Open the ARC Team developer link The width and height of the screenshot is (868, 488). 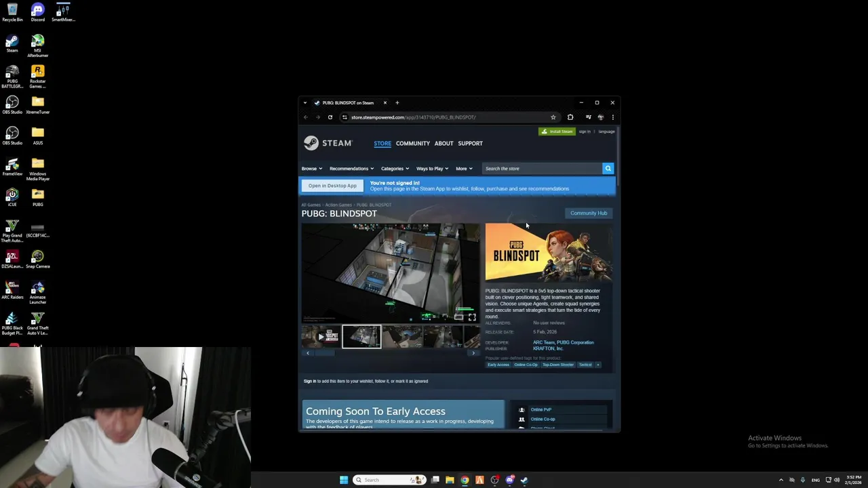click(x=544, y=342)
